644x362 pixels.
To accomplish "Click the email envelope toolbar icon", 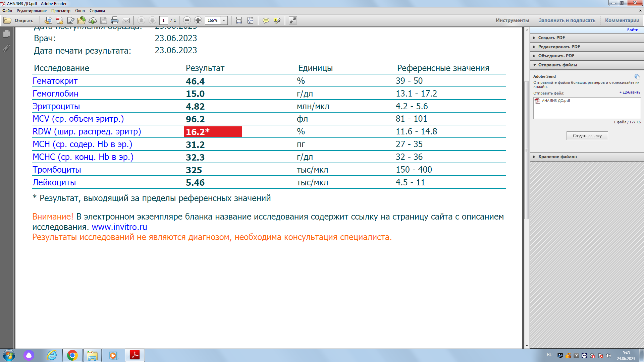I will pos(126,20).
